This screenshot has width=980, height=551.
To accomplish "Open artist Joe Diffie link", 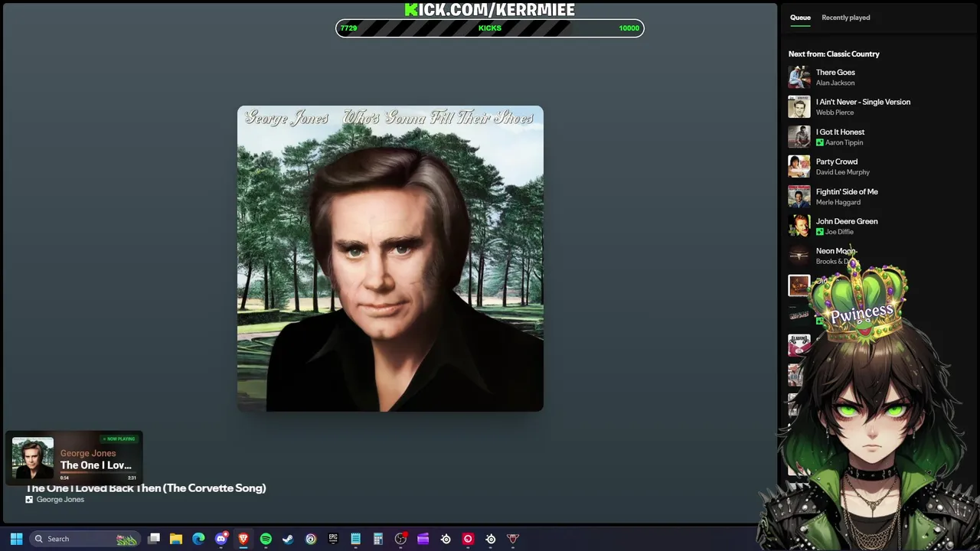I will click(x=839, y=232).
